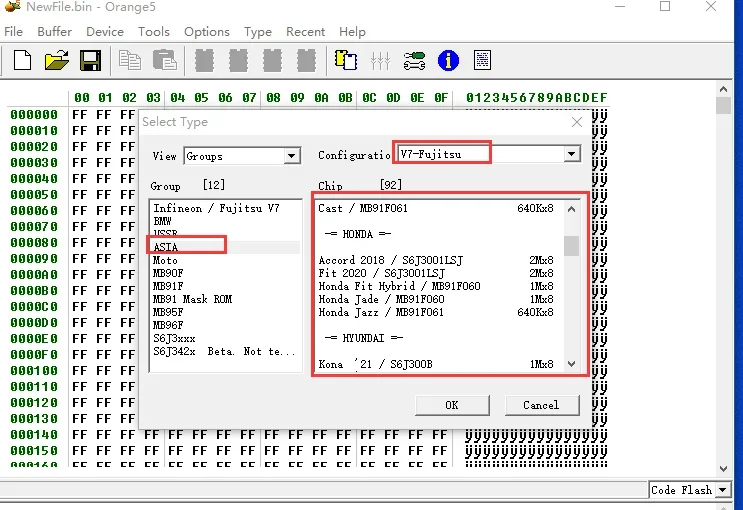Select chip Accord 2018 / S6J3001LSJ
Image resolution: width=743 pixels, height=510 pixels.
point(436,260)
